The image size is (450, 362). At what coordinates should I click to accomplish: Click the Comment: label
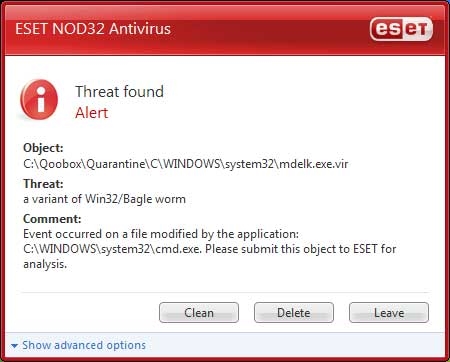point(52,219)
